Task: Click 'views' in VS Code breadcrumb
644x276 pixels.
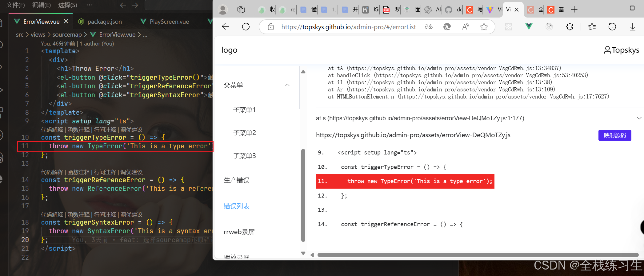Action: [38, 34]
